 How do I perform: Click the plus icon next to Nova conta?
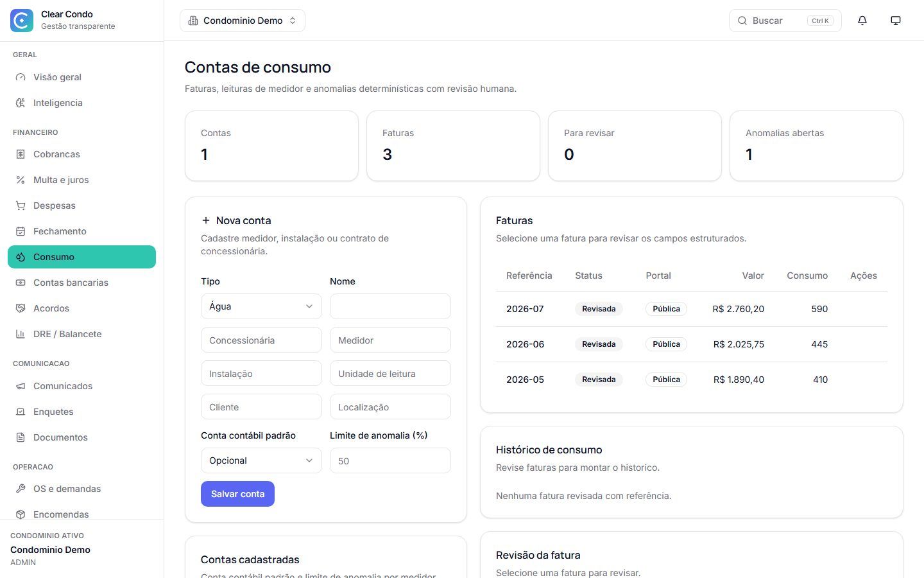tap(206, 220)
